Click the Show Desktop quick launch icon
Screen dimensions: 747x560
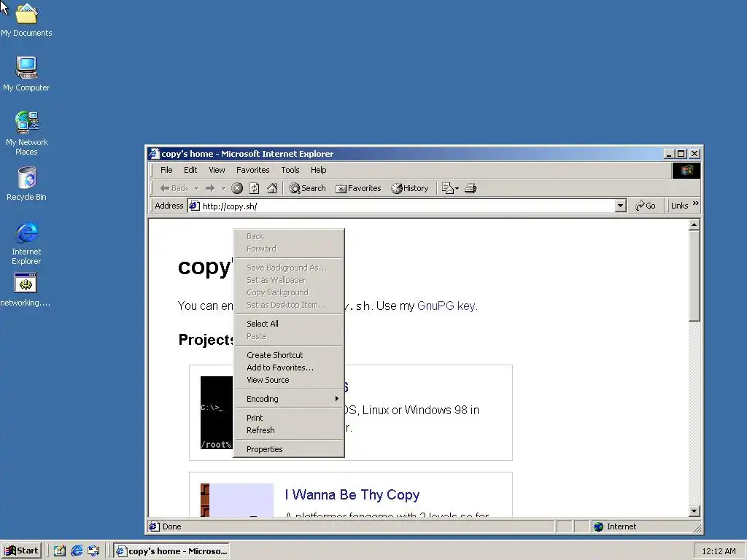[60, 551]
